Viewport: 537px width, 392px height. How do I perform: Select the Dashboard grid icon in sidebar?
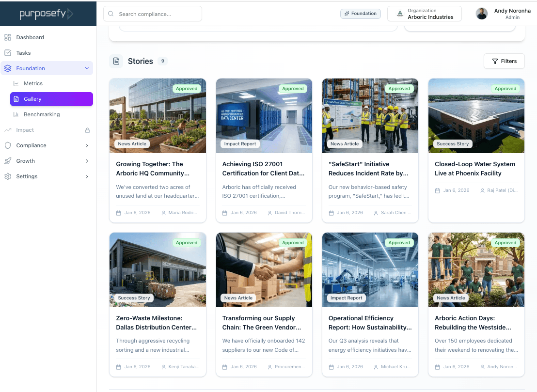click(x=8, y=37)
